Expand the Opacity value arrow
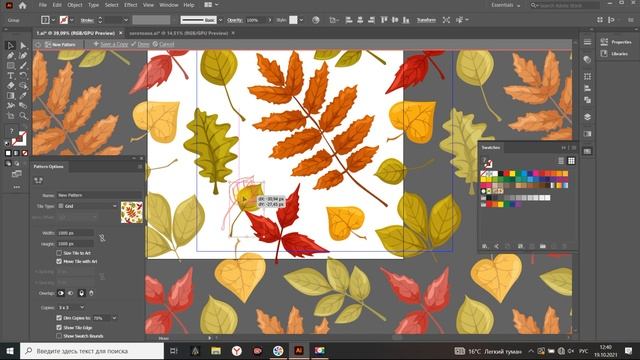640x360 pixels. pyautogui.click(x=270, y=20)
